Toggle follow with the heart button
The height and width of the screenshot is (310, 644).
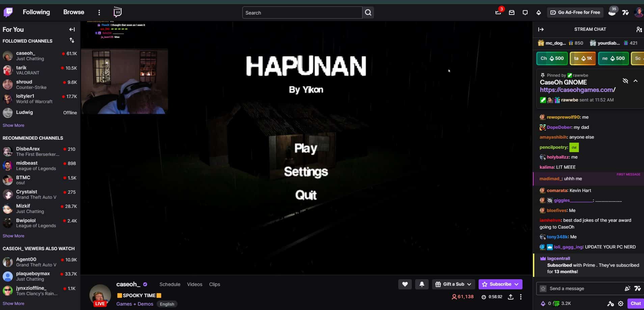tap(405, 284)
